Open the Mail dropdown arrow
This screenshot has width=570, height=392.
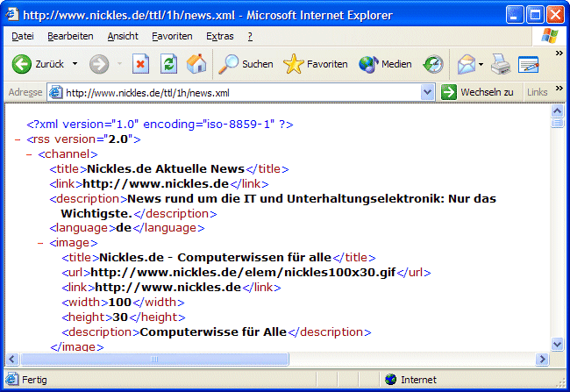click(x=481, y=64)
